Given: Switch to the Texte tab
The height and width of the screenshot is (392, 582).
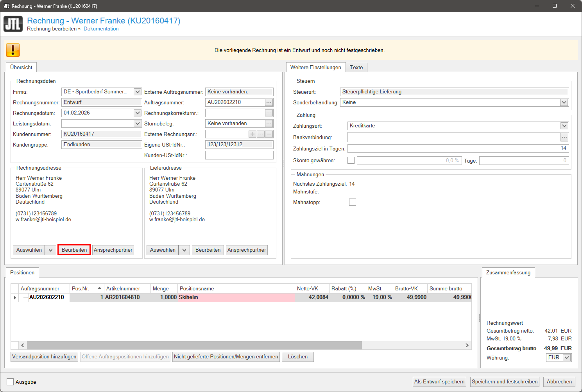Looking at the screenshot, I should click(x=356, y=68).
